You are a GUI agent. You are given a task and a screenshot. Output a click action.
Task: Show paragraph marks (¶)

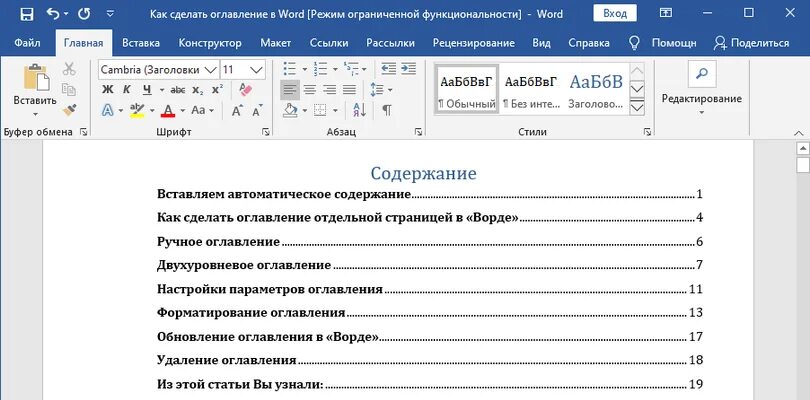[x=386, y=110]
